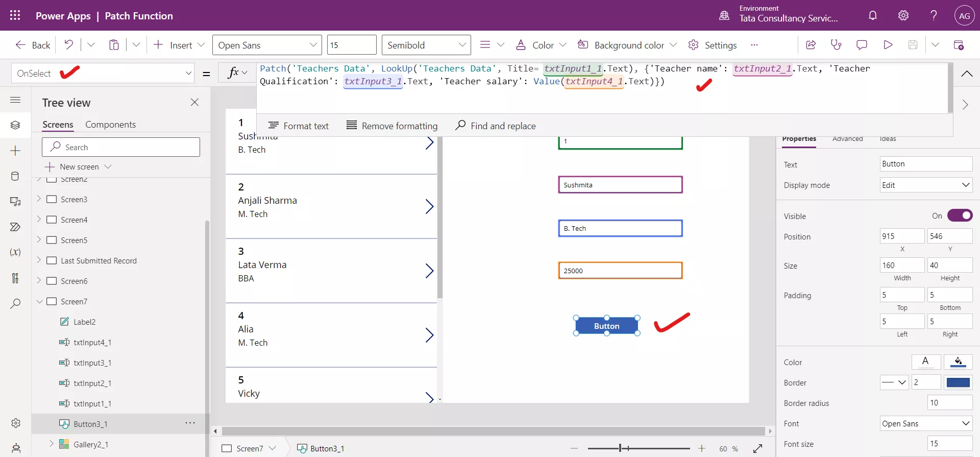
Task: Click the Back button
Action: 33,45
